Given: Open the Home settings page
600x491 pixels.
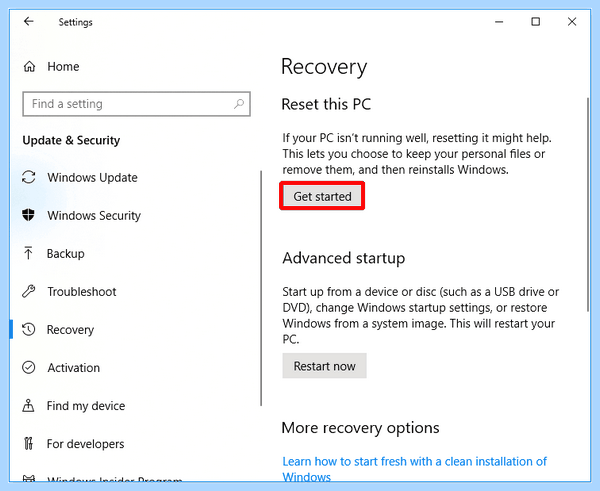Looking at the screenshot, I should click(x=63, y=67).
